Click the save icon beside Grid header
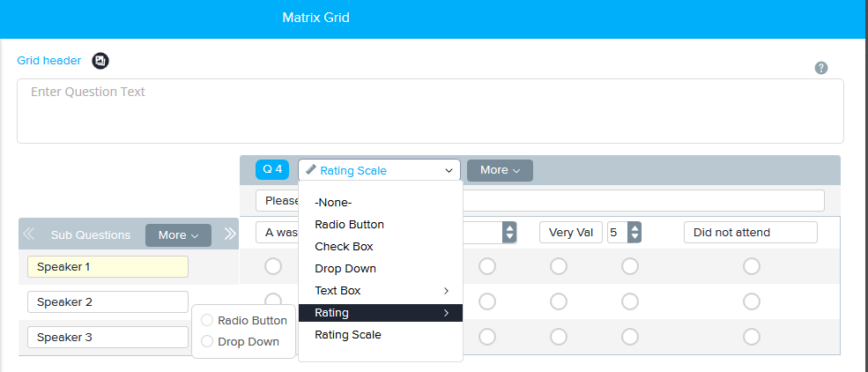The image size is (868, 372). [101, 61]
